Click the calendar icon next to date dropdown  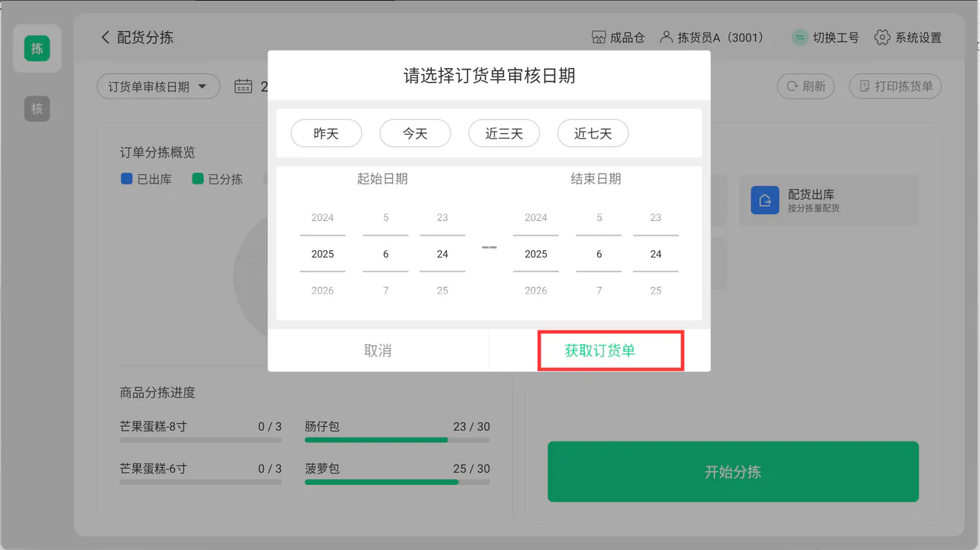243,86
